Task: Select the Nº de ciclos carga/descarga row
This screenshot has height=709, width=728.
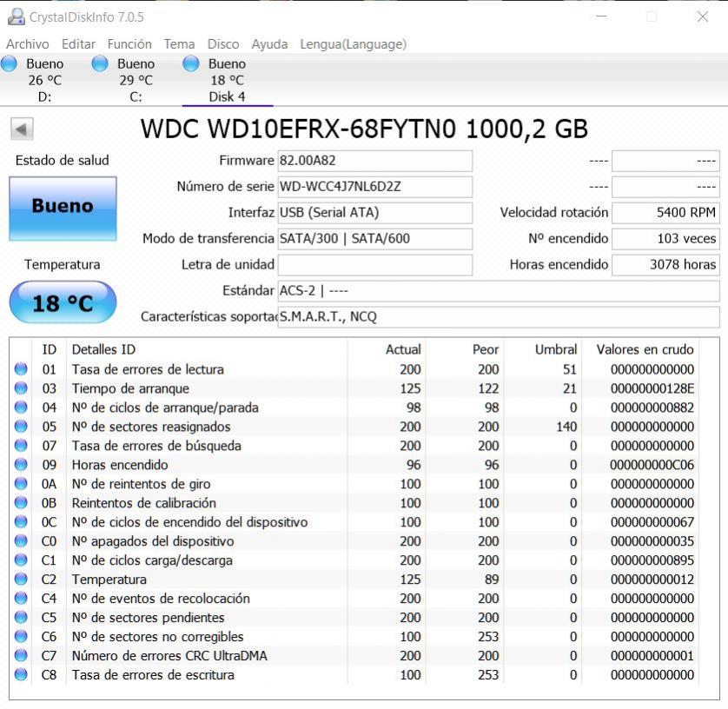Action: [354, 560]
